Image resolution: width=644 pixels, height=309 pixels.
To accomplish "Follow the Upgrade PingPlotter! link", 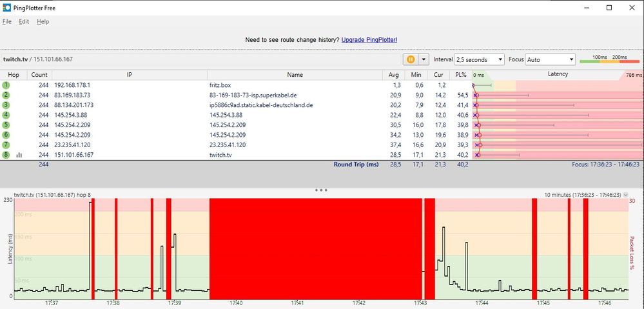I will tap(369, 40).
